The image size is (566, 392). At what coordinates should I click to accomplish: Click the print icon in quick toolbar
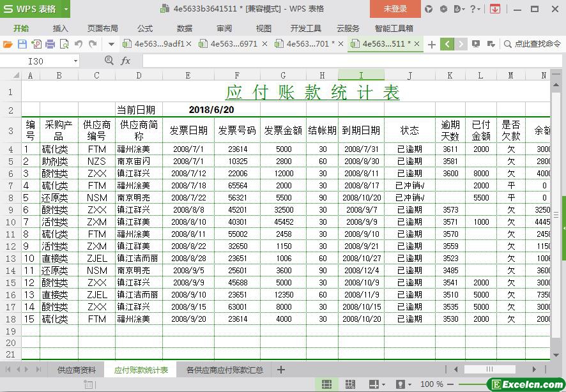(x=50, y=44)
